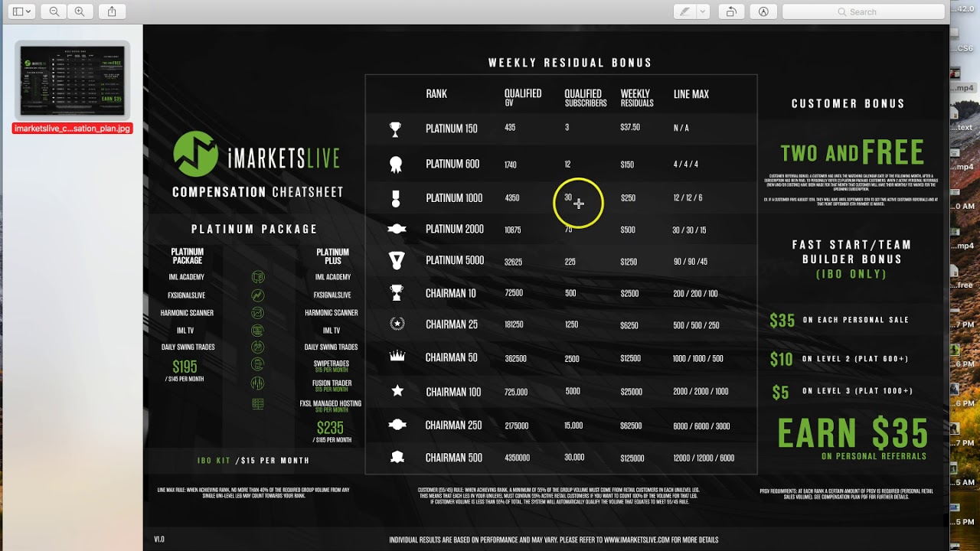
Task: Click the Fusion Trader feature icon
Action: point(258,383)
